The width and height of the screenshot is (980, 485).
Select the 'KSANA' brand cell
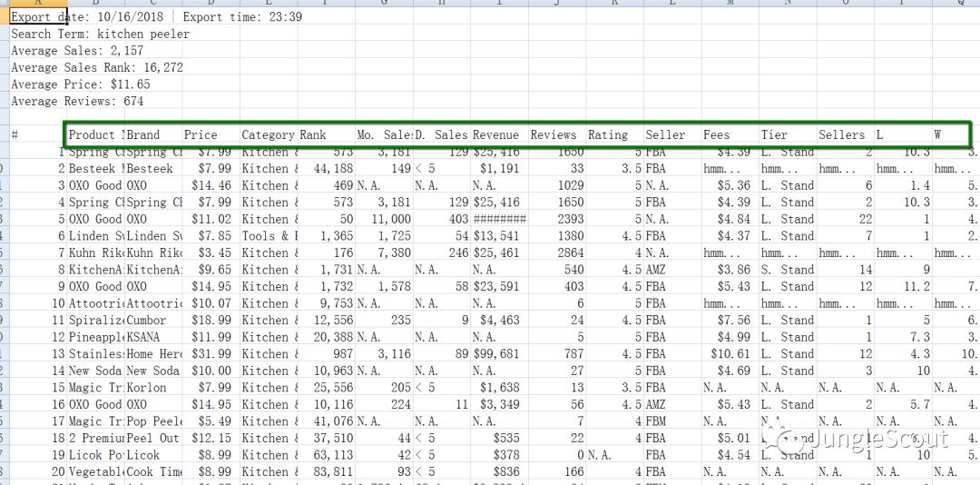pos(153,337)
